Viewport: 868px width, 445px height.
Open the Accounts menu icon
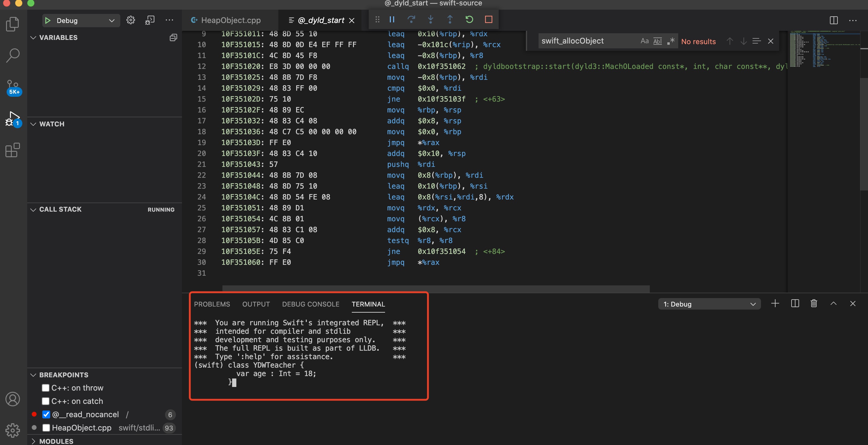tap(13, 399)
